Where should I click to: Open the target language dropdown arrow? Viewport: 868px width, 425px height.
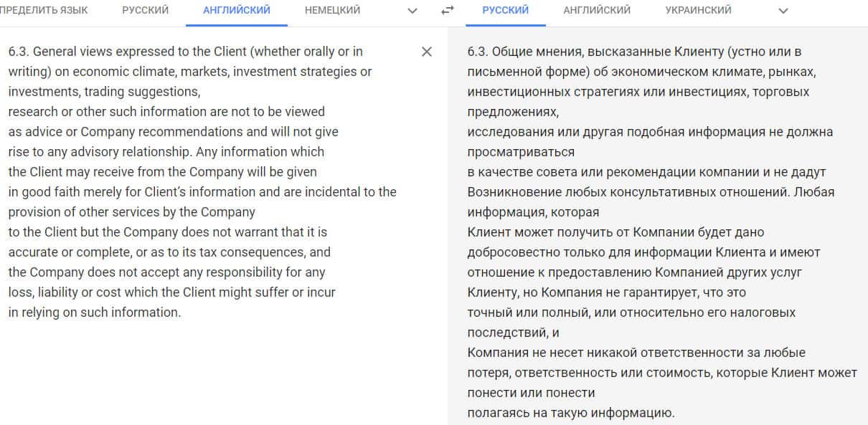[x=783, y=11]
